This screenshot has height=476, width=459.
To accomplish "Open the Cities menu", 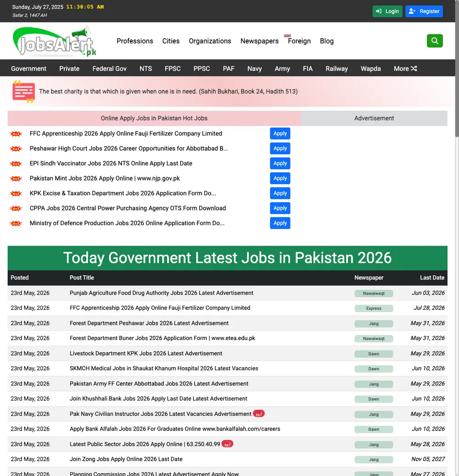I will (171, 41).
